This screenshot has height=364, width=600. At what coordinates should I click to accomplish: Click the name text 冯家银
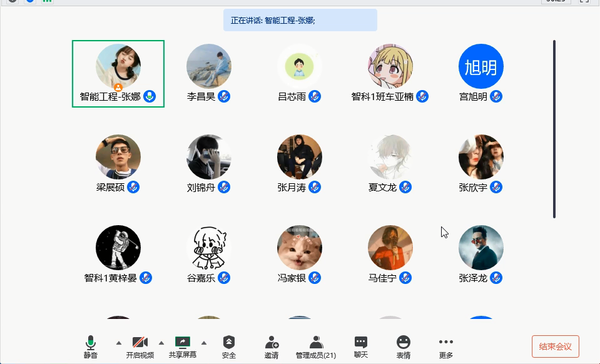point(292,278)
